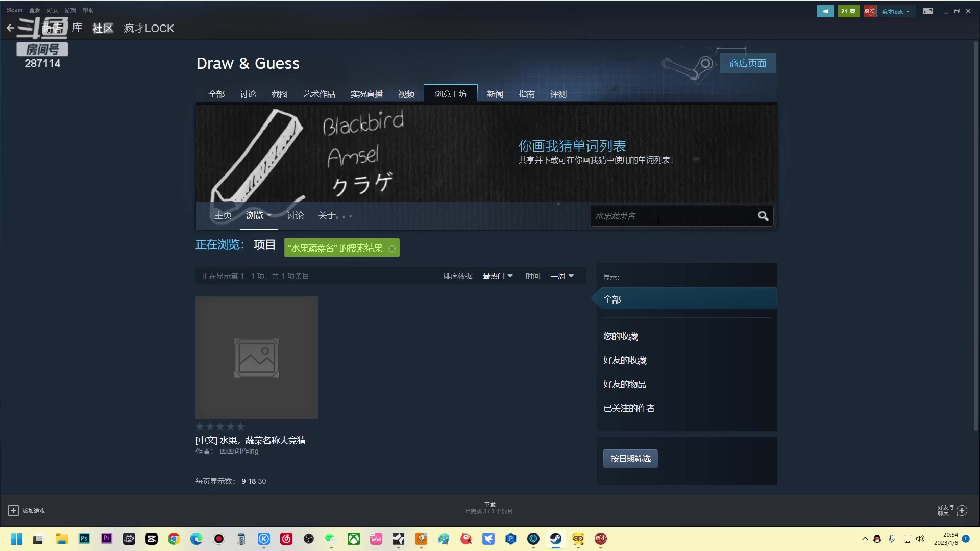Image resolution: width=980 pixels, height=551 pixels.
Task: Open Microsoft Edge from the taskbar
Action: pos(197,539)
